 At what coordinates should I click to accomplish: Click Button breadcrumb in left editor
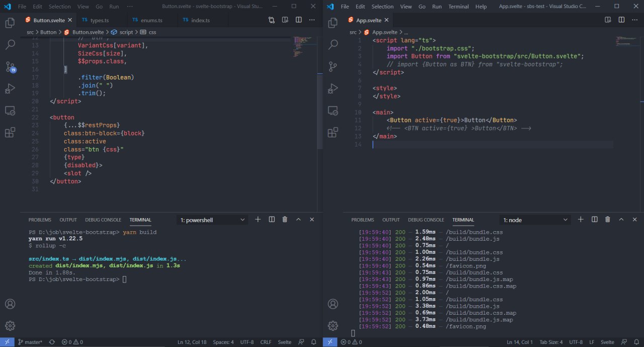[48, 32]
